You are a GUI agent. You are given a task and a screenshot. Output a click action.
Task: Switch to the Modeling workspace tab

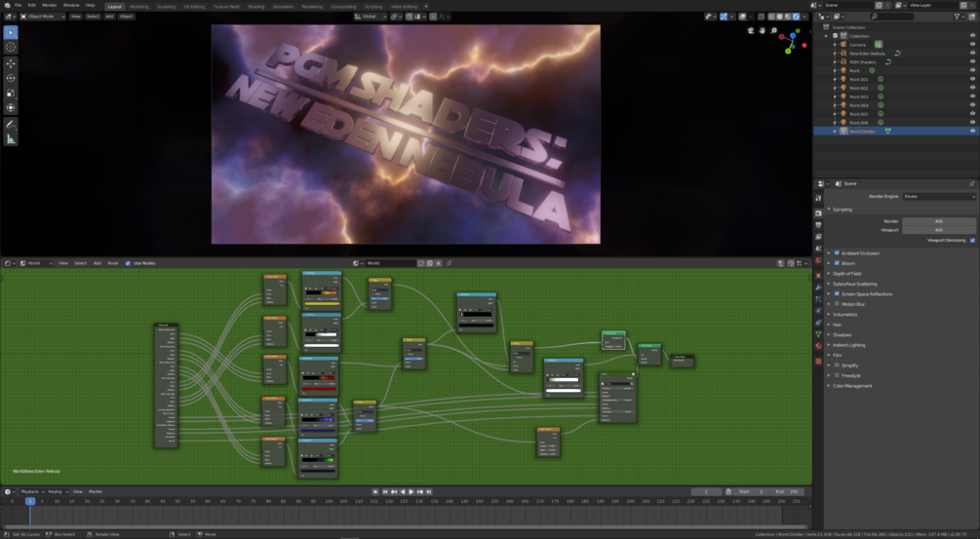138,6
